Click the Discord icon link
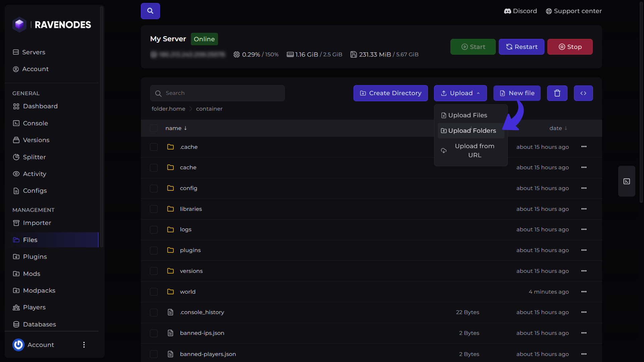 (x=521, y=11)
